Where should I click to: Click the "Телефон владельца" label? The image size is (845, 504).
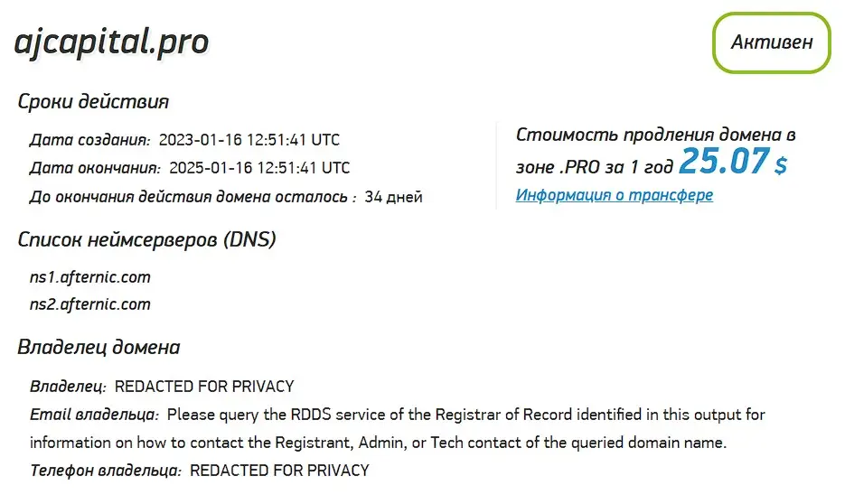[106, 471]
